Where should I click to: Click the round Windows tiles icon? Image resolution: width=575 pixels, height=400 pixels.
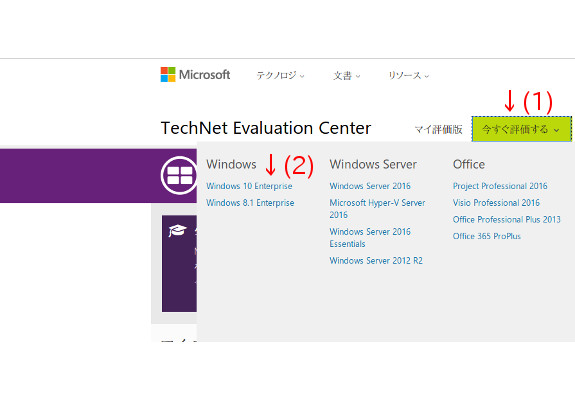[179, 175]
